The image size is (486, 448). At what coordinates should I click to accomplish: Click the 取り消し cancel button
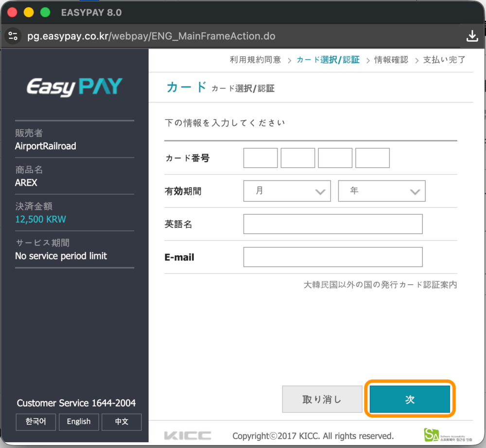pyautogui.click(x=322, y=399)
